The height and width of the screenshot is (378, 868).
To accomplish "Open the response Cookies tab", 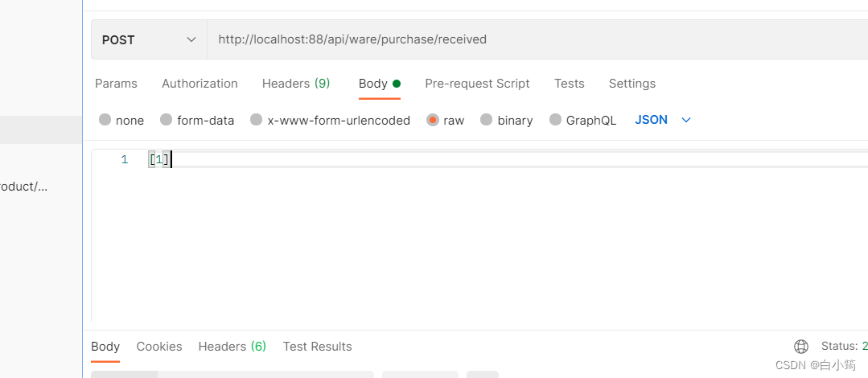I will (159, 347).
